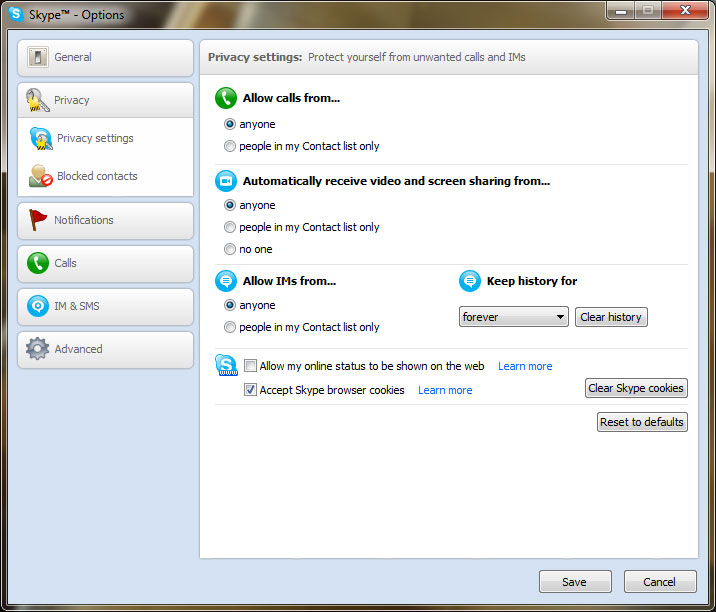This screenshot has height=612, width=716.
Task: Click the Save button
Action: tap(575, 581)
